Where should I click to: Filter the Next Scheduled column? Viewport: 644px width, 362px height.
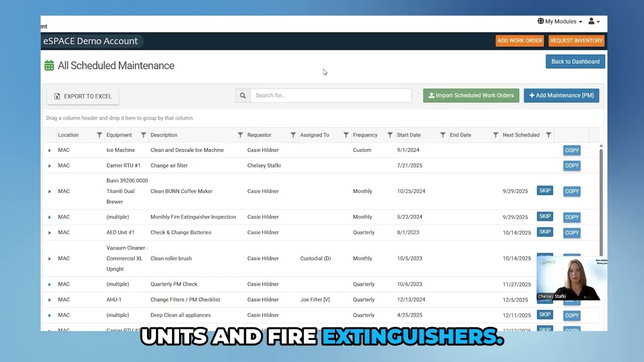(x=548, y=135)
